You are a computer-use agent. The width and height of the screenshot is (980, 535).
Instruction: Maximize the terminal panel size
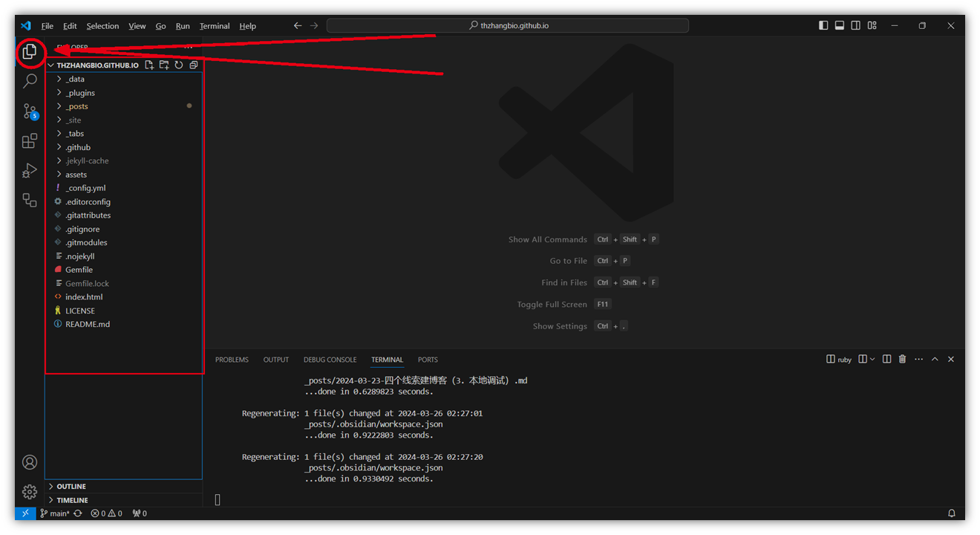coord(935,359)
